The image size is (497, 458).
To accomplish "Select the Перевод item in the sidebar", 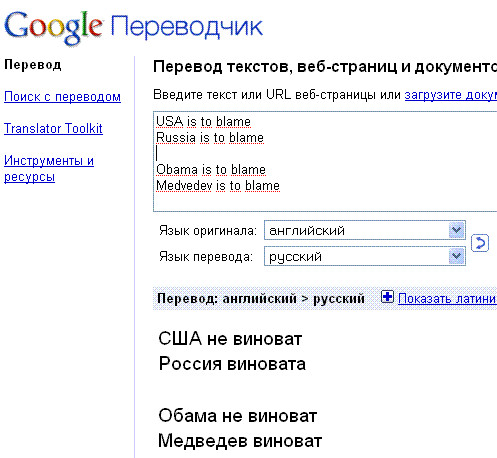I will tap(33, 65).
